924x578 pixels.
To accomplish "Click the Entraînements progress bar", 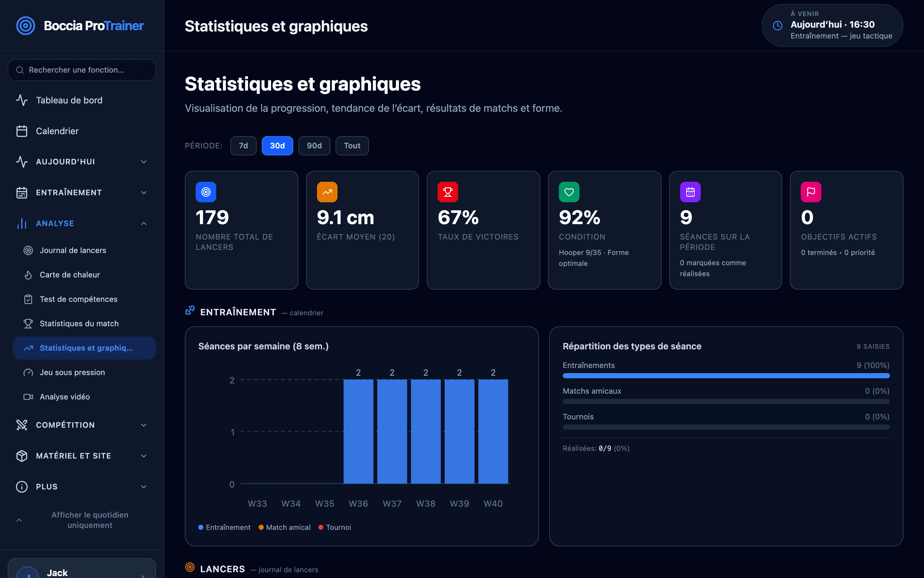I will coord(726,376).
